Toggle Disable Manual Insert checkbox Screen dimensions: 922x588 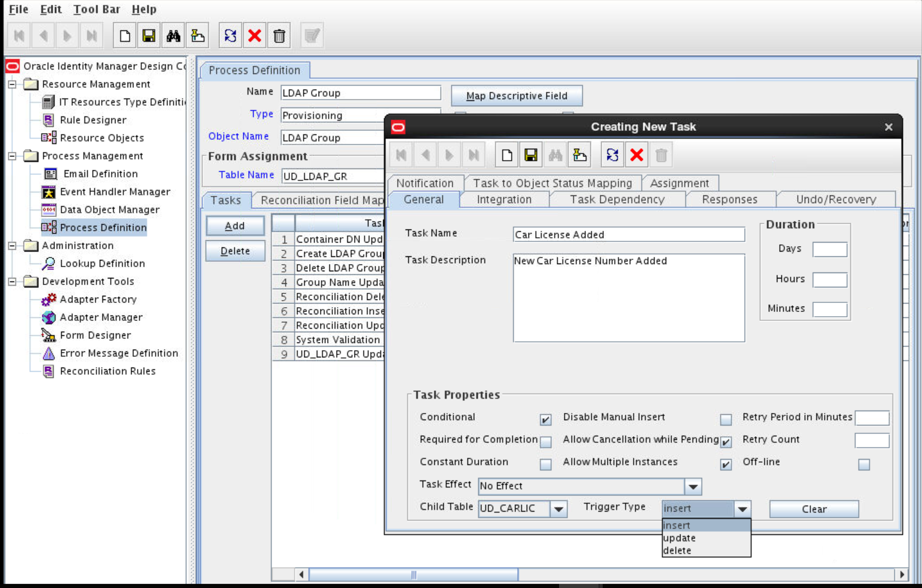pos(726,419)
